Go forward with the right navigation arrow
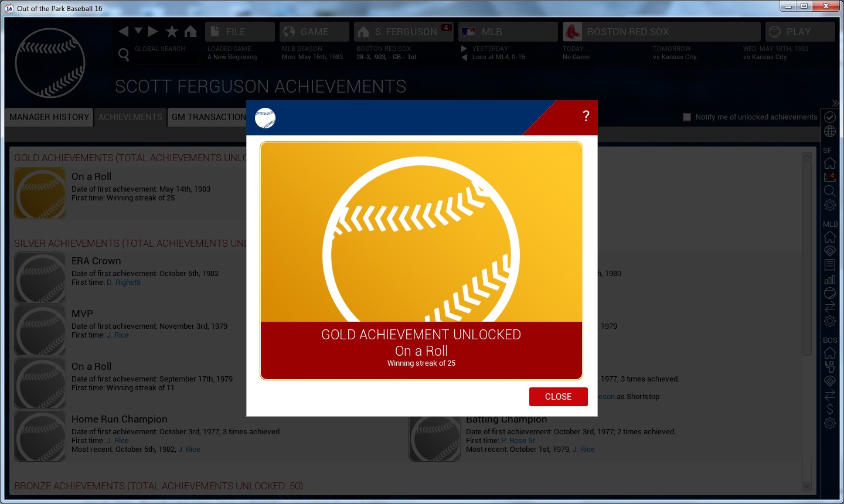The image size is (844, 504). click(x=153, y=31)
